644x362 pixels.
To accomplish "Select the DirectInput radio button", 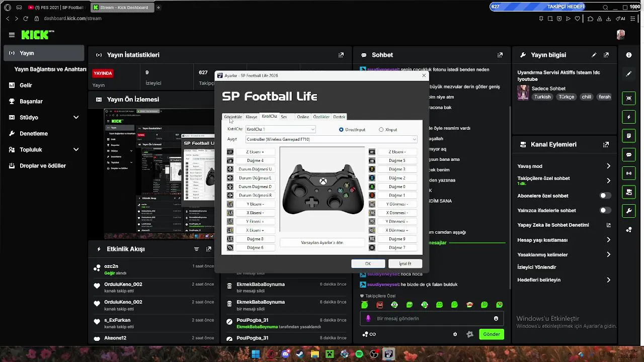I will click(x=341, y=130).
